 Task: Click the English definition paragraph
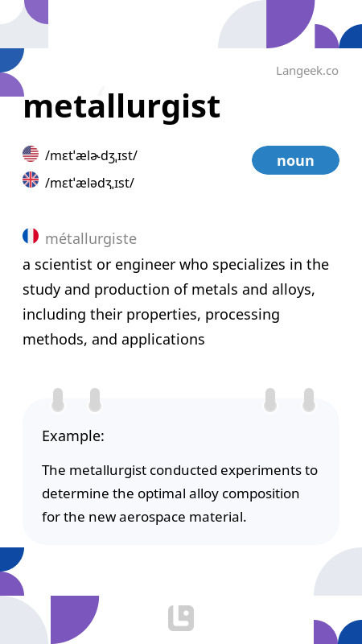click(x=175, y=302)
